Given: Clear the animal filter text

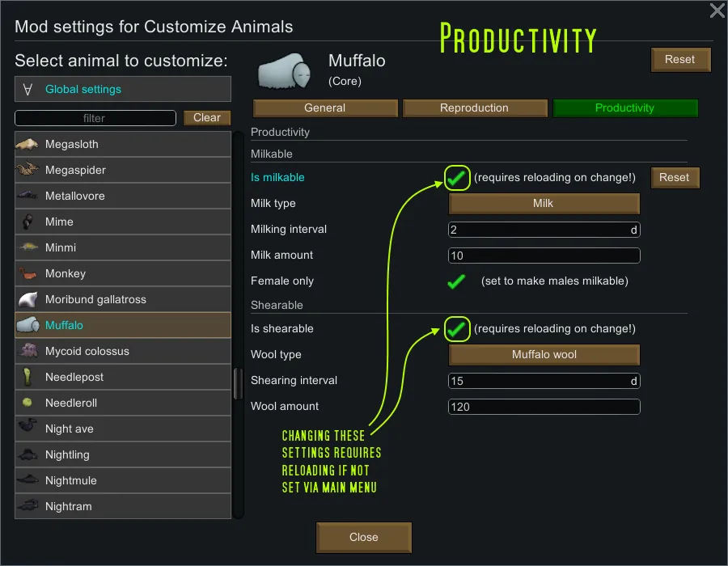Looking at the screenshot, I should coord(207,118).
